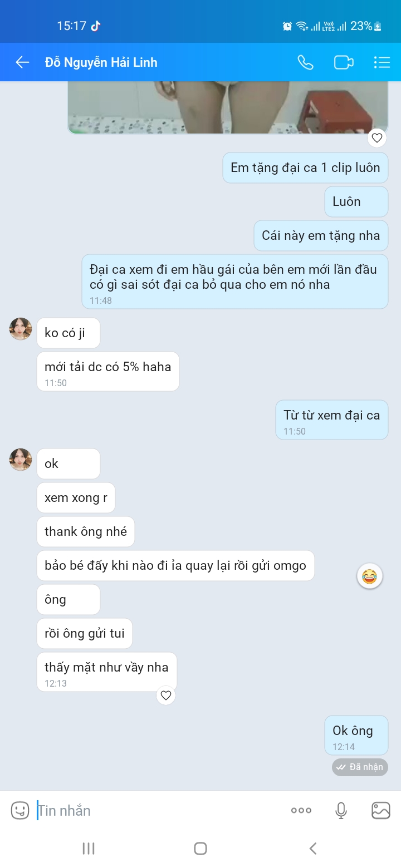Tap the avatar beside the "ok" message
The height and width of the screenshot is (868, 401).
[x=21, y=460]
